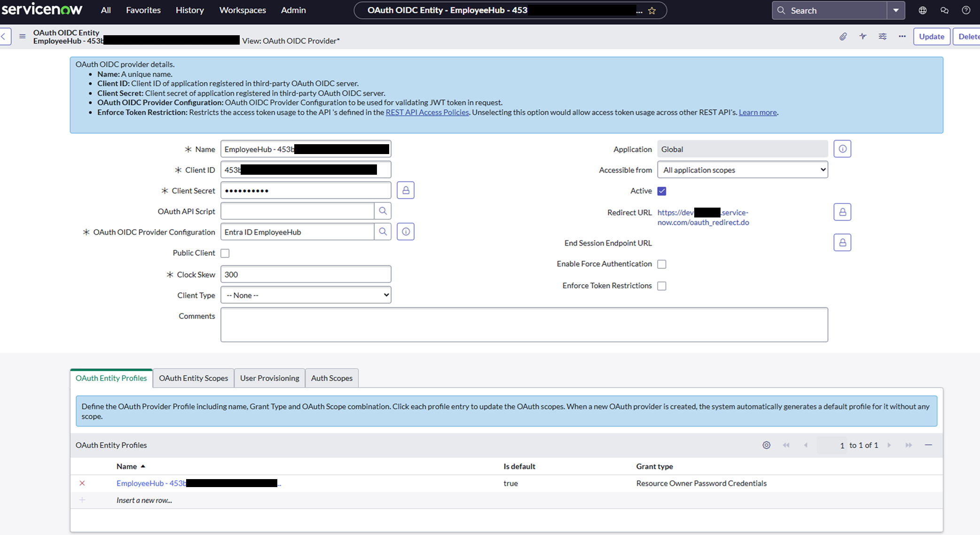
Task: Enable the Public Client checkbox
Action: click(x=225, y=253)
